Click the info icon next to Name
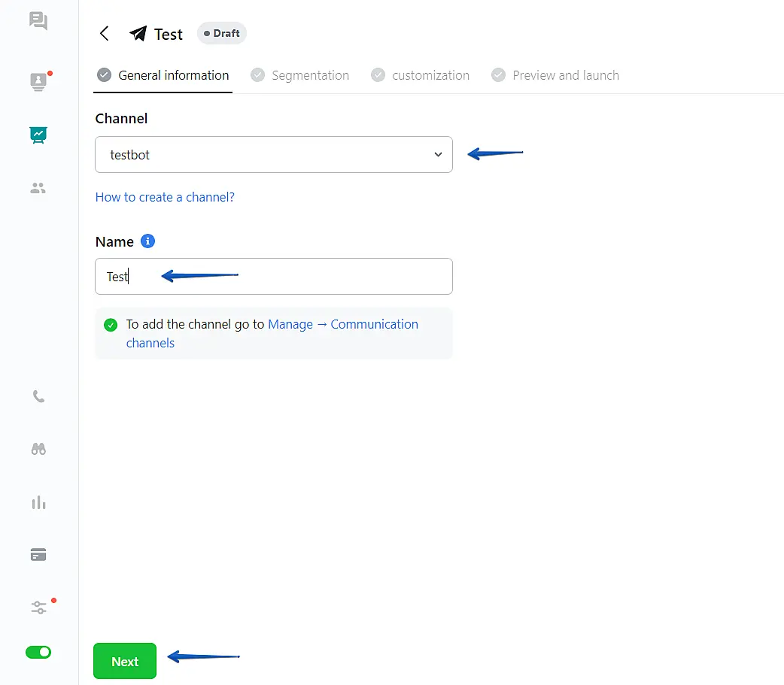784x685 pixels. 147,241
